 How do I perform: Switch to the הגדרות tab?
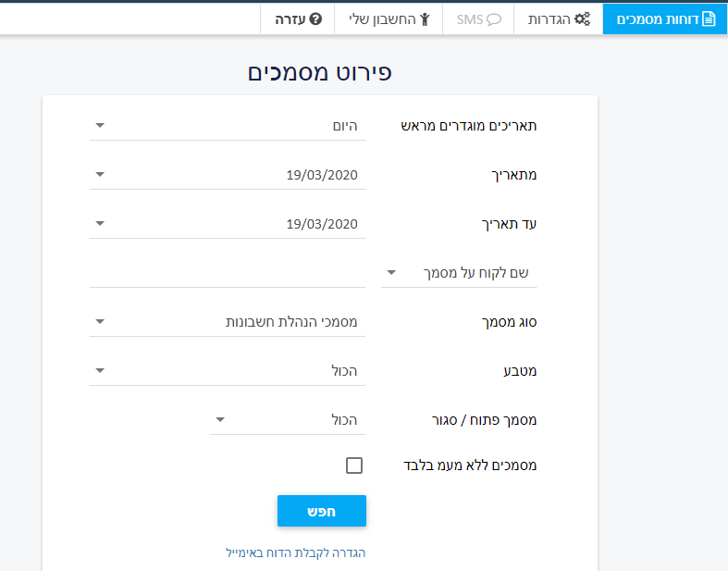[x=559, y=19]
